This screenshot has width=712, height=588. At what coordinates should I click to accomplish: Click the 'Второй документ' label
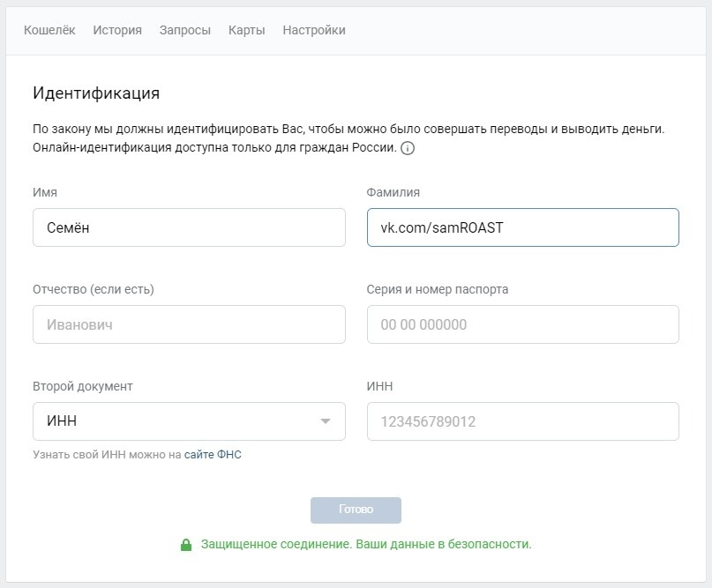[83, 386]
